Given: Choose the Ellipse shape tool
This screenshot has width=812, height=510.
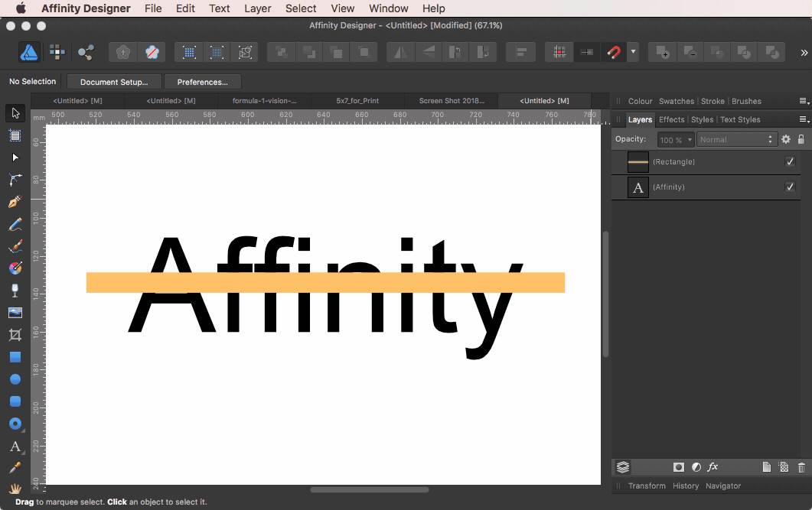Looking at the screenshot, I should 15,379.
